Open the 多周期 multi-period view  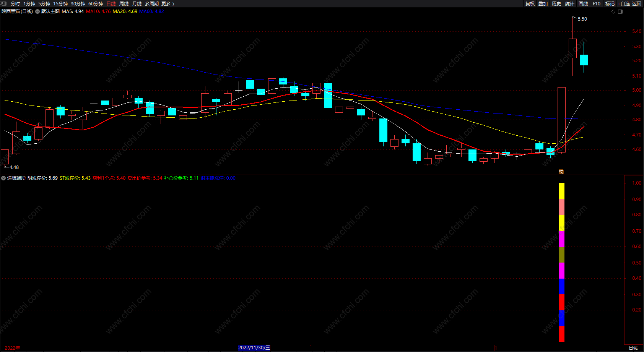tap(152, 3)
